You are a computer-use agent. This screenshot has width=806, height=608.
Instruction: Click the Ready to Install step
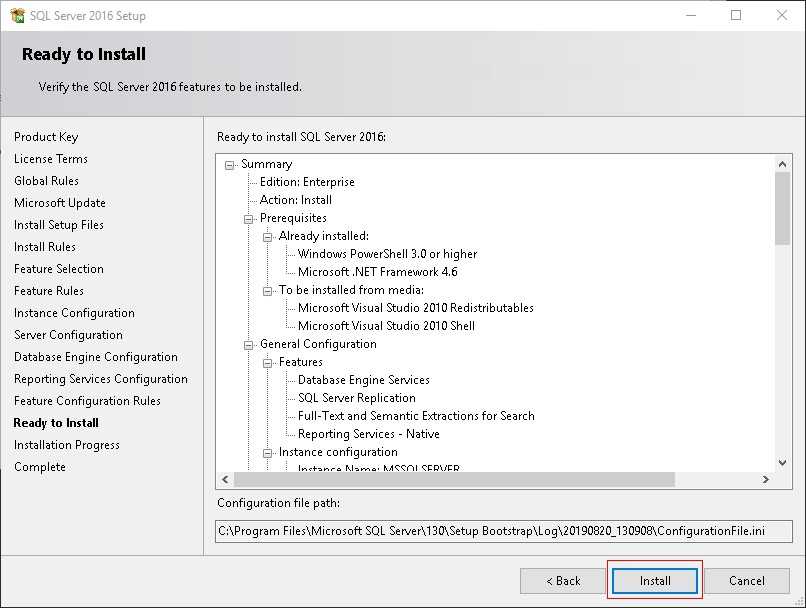tap(56, 423)
